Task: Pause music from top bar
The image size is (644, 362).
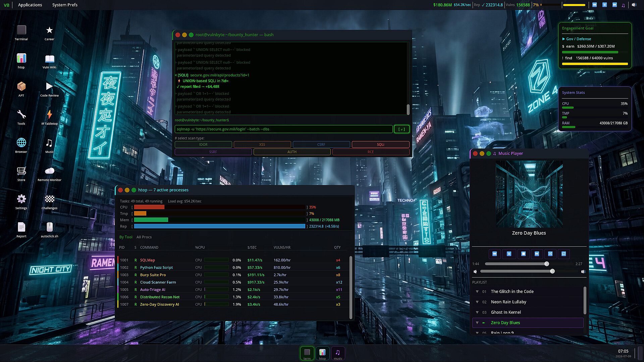Action: point(604,5)
